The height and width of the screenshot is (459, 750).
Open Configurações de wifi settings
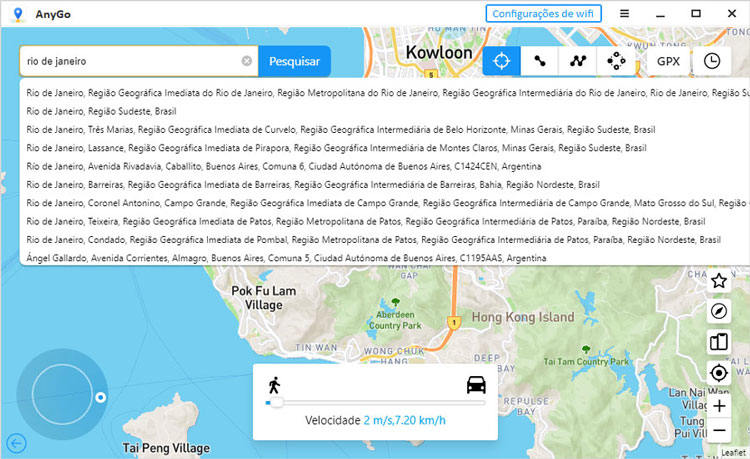coord(544,13)
